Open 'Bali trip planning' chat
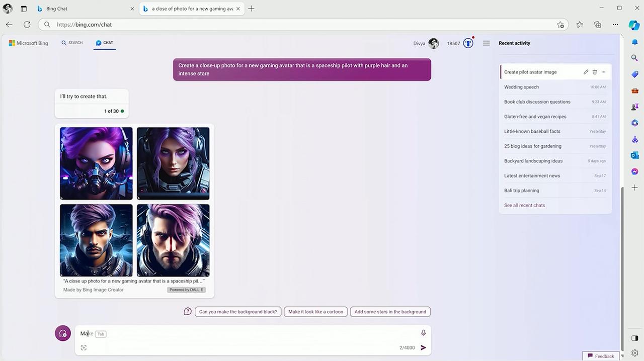This screenshot has height=361, width=644. coord(555,191)
